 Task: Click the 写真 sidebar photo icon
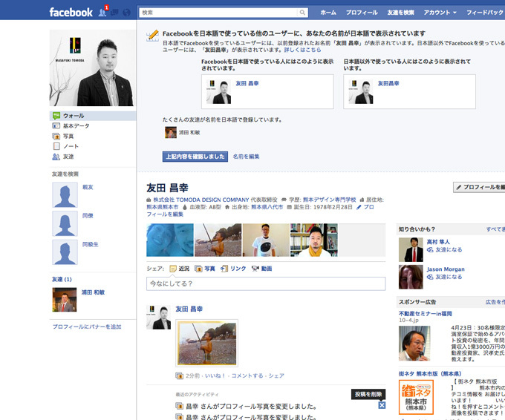tap(56, 136)
